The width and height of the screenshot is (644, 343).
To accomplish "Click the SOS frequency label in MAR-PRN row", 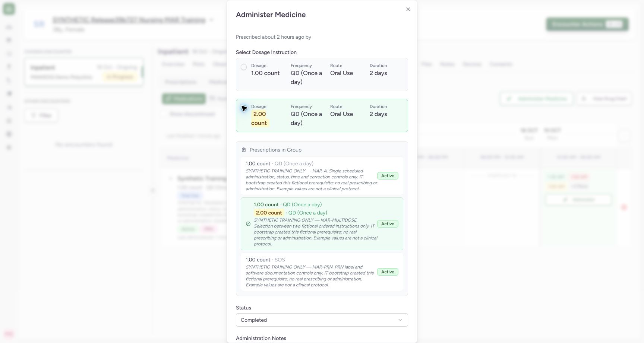I will (x=280, y=260).
